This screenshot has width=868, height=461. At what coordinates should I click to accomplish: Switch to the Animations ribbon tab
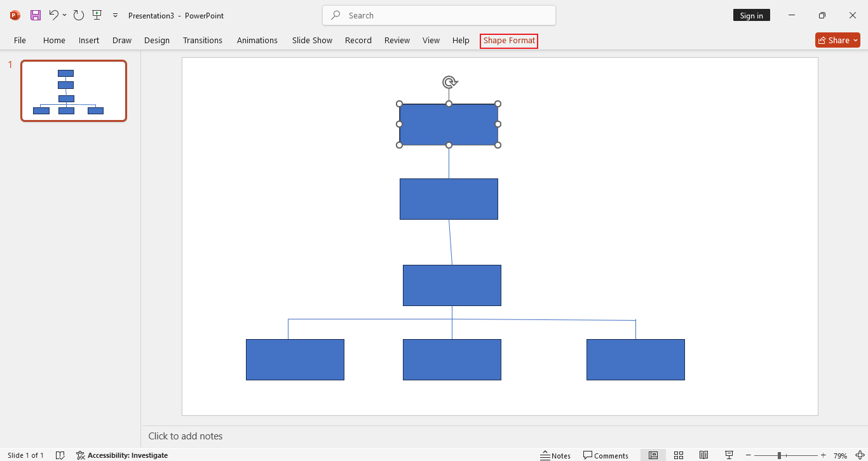[x=257, y=40]
